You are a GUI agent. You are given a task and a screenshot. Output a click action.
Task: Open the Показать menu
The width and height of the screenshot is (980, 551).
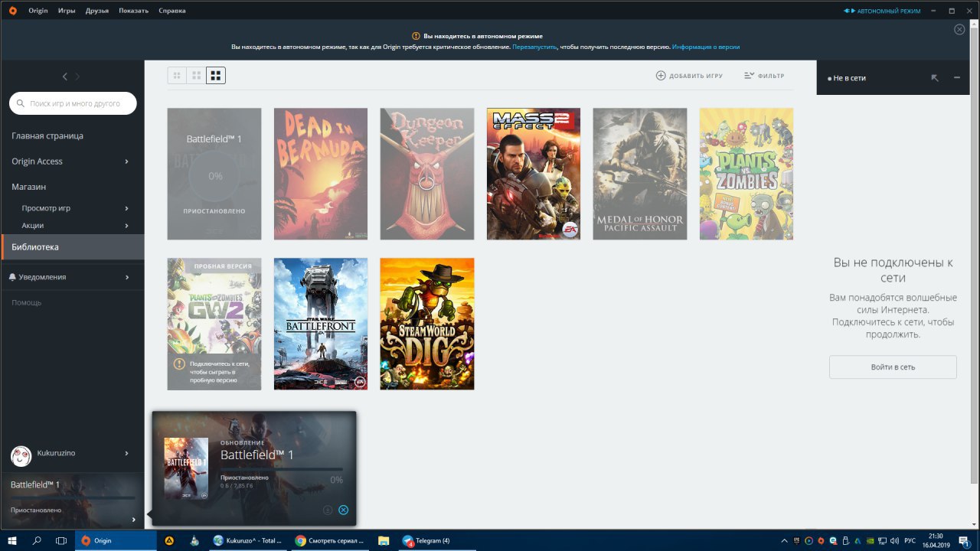tap(133, 11)
